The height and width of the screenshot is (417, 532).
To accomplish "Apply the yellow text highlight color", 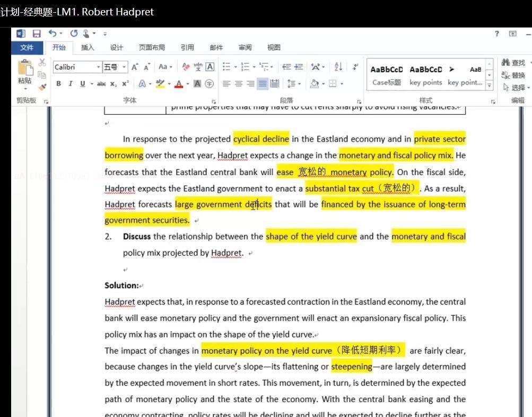I will [160, 84].
